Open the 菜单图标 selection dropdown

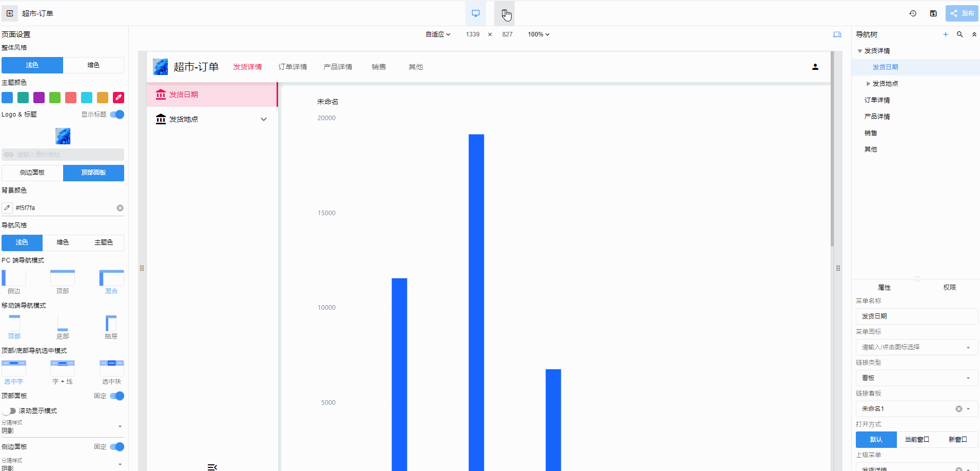click(x=916, y=347)
